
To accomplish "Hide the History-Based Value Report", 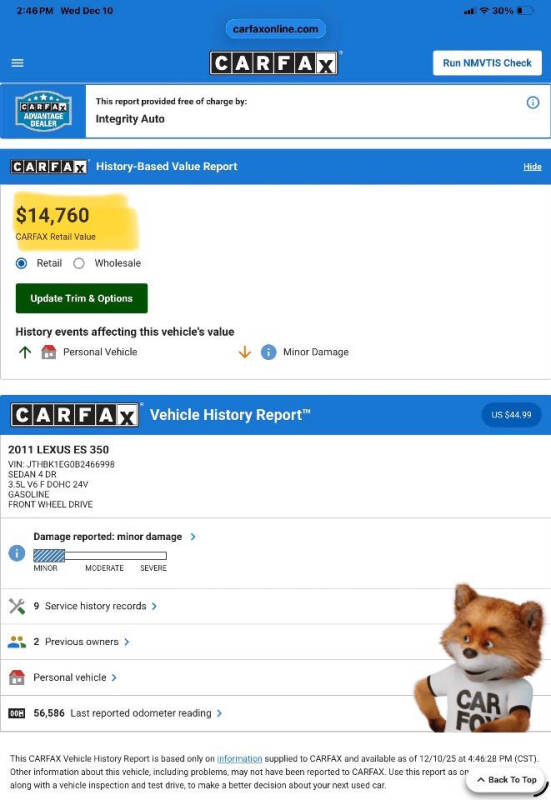I will click(x=532, y=167).
